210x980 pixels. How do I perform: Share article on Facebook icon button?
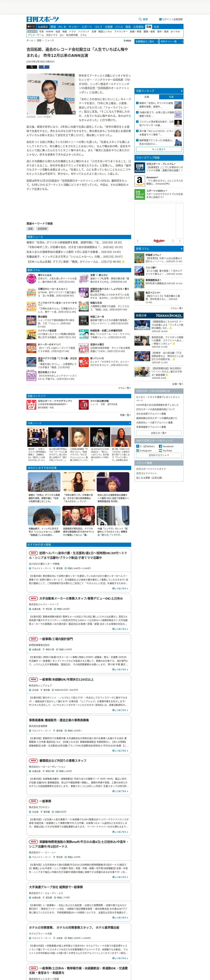[x=44, y=67]
